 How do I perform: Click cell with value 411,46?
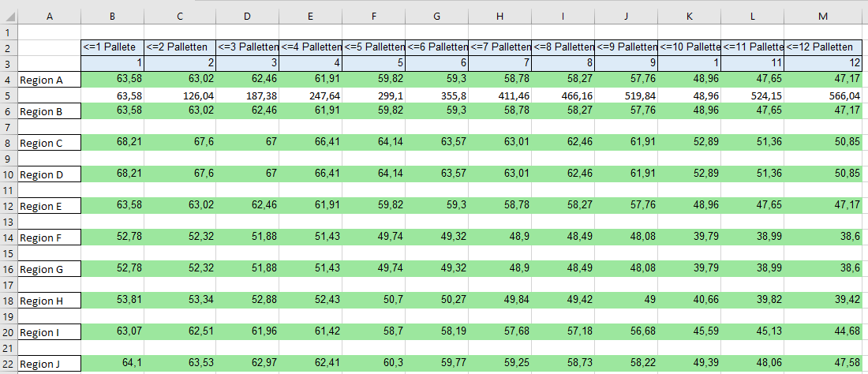click(x=499, y=95)
